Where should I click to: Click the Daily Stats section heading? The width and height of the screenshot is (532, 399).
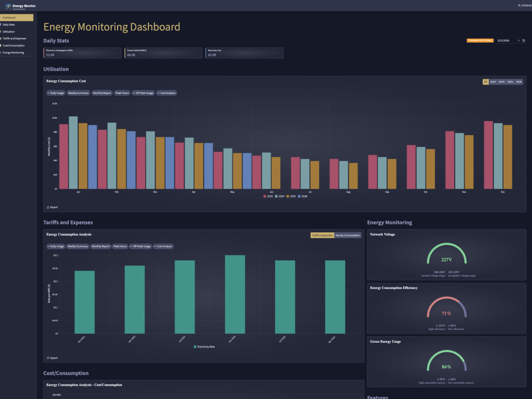(x=56, y=41)
